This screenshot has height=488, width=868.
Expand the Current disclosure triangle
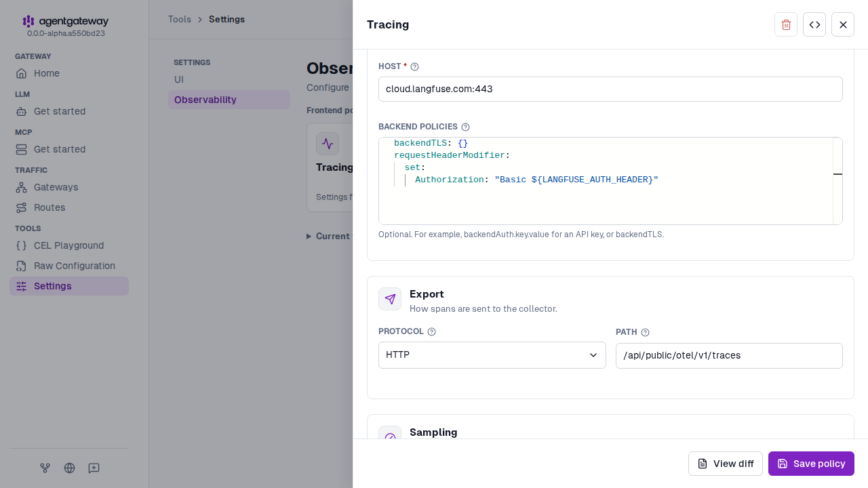[x=309, y=236]
